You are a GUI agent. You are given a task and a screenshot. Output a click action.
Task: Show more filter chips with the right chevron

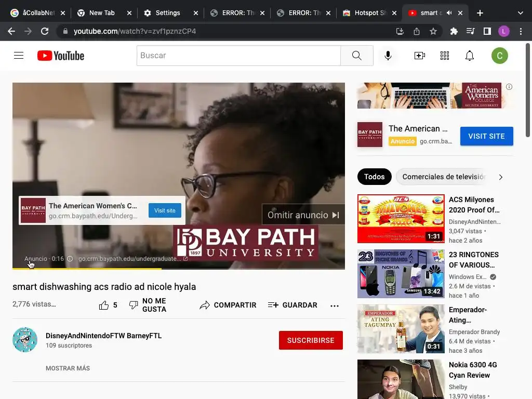click(500, 177)
